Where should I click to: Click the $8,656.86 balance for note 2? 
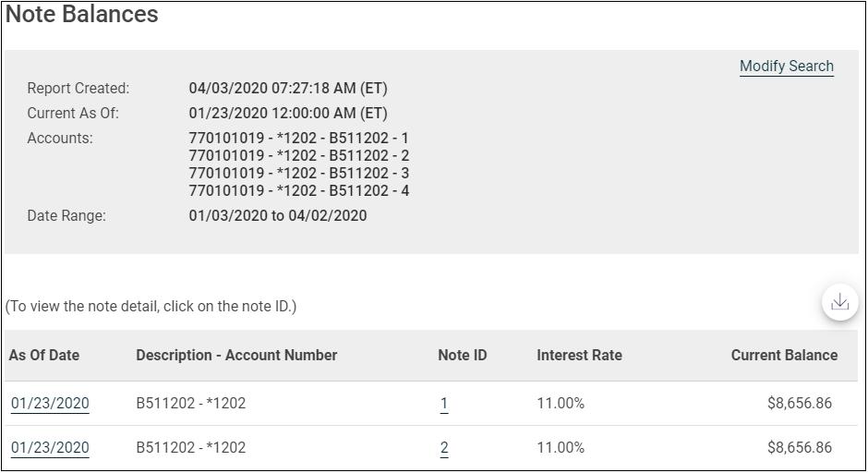point(799,448)
